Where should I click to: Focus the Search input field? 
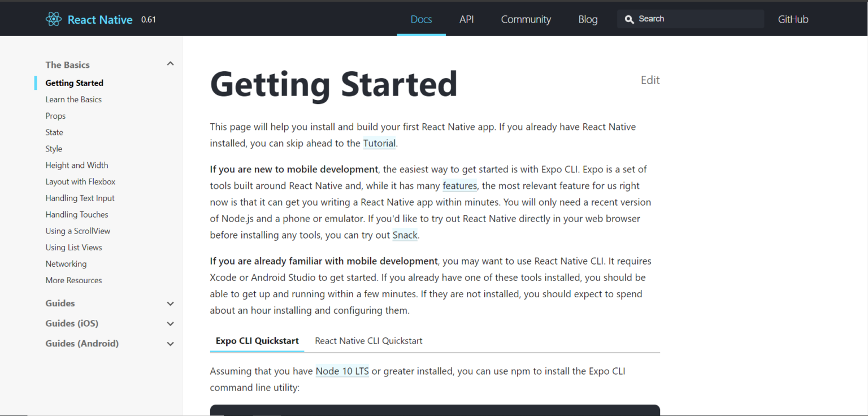coord(691,19)
